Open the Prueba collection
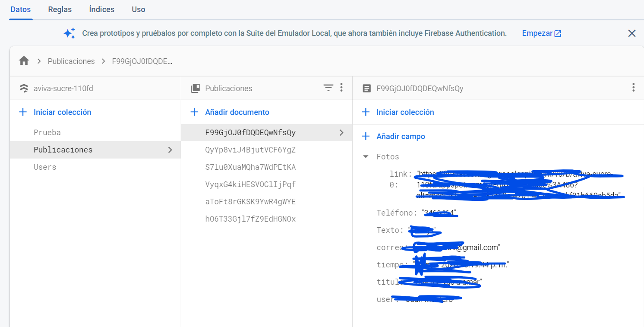Viewport: 644px width, 327px height. coord(47,133)
